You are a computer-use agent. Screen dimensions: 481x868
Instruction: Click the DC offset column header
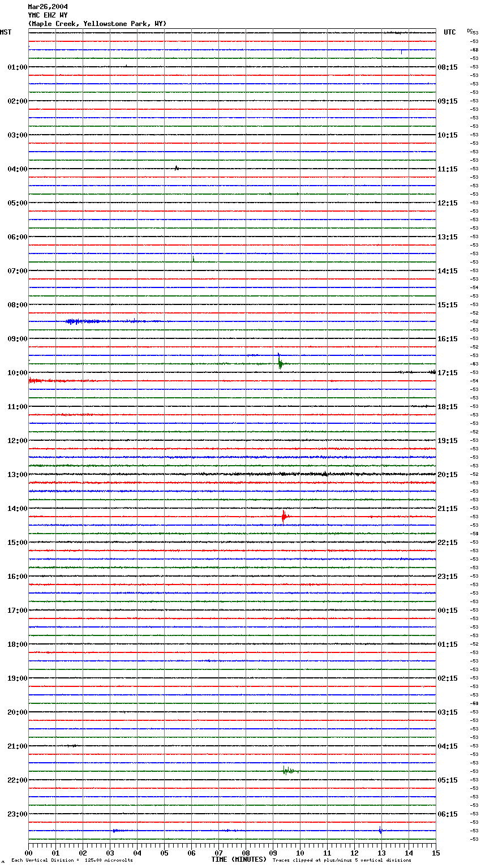470,31
